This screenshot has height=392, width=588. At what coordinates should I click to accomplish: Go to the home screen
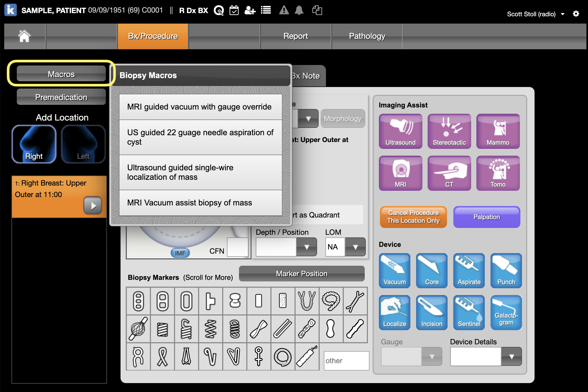coord(24,36)
